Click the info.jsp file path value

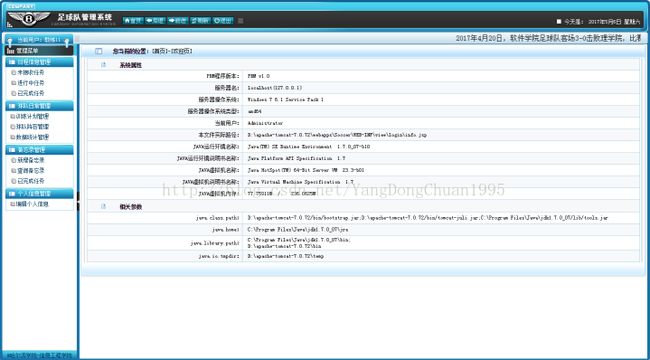pos(337,135)
